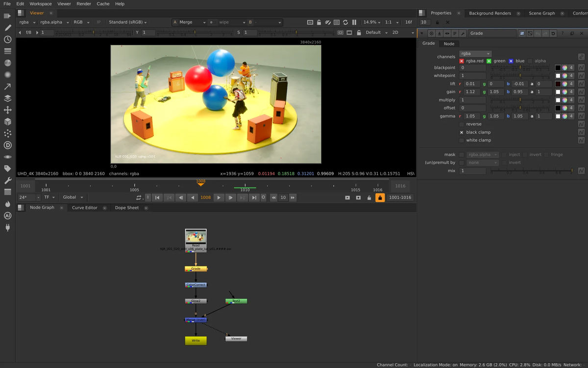
Task: Open the blackpoint animation curve menu icon
Action: [581, 68]
